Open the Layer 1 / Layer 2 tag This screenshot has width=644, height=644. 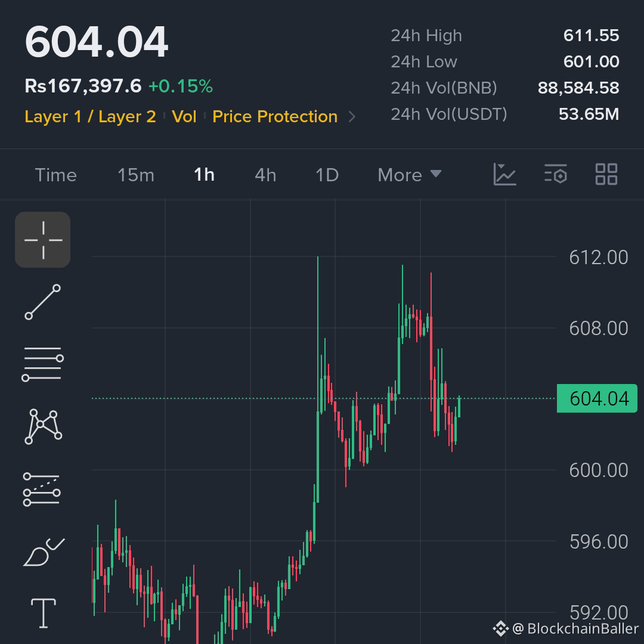(91, 117)
